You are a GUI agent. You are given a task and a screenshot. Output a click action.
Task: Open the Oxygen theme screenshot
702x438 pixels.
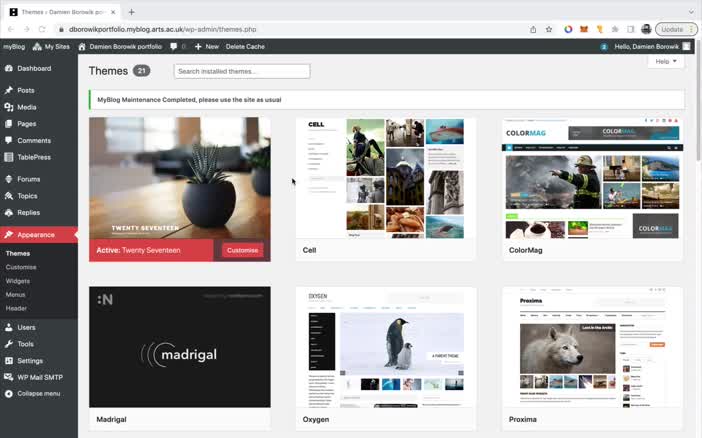coord(385,347)
